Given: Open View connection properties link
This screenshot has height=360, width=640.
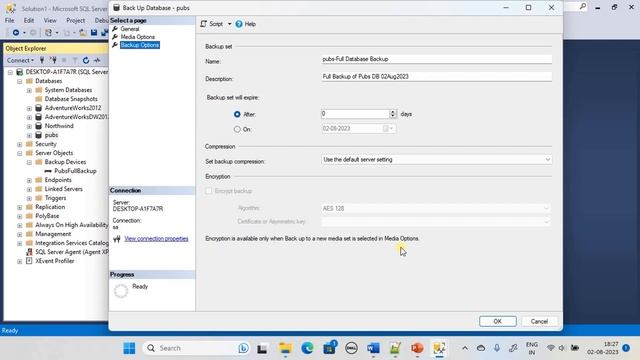Looking at the screenshot, I should 156,239.
